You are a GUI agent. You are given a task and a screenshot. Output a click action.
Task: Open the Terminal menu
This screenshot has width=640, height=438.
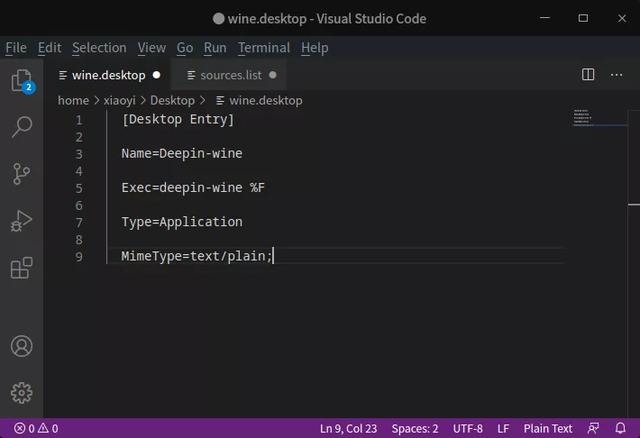pos(264,48)
